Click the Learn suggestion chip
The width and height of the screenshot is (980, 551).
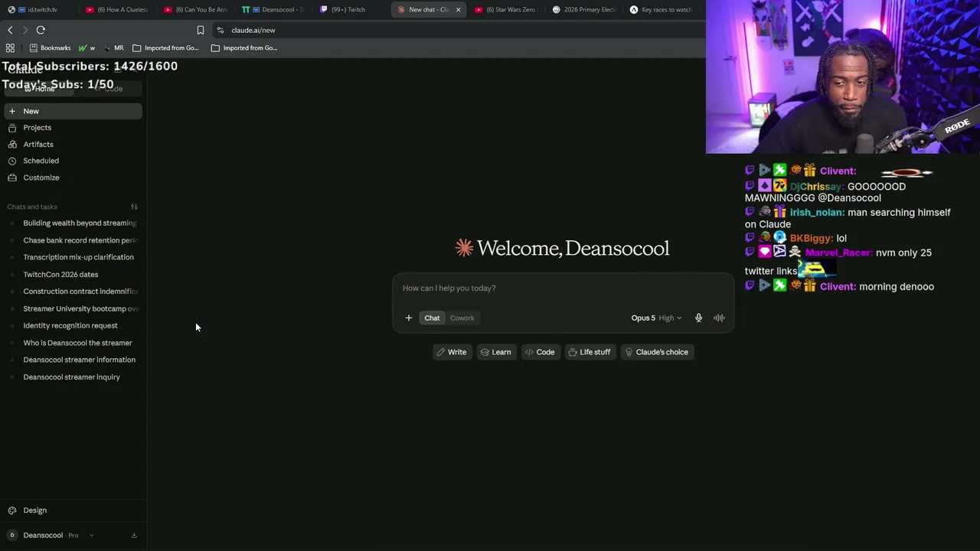[x=496, y=352]
